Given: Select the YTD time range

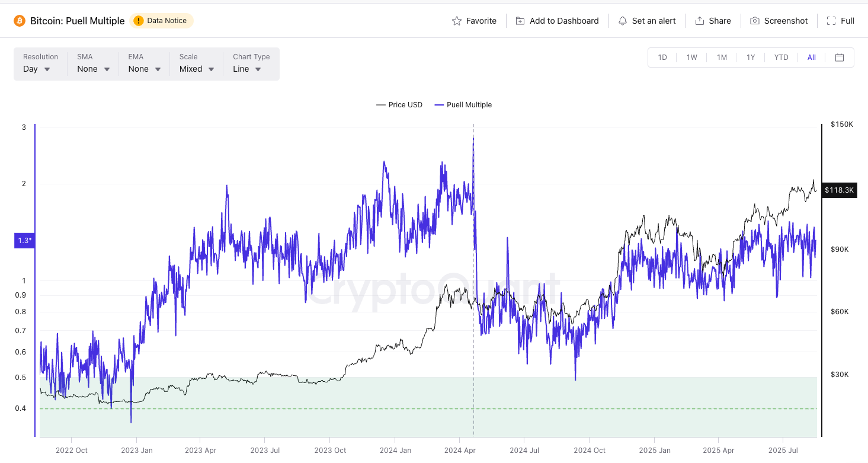Looking at the screenshot, I should [781, 58].
